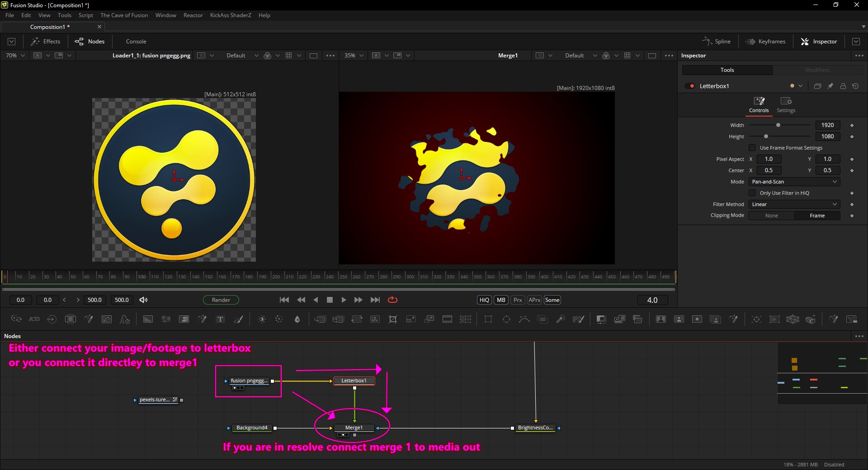Viewport: 868px width, 470px height.
Task: Open left viewer options (three dots)
Action: coord(330,56)
